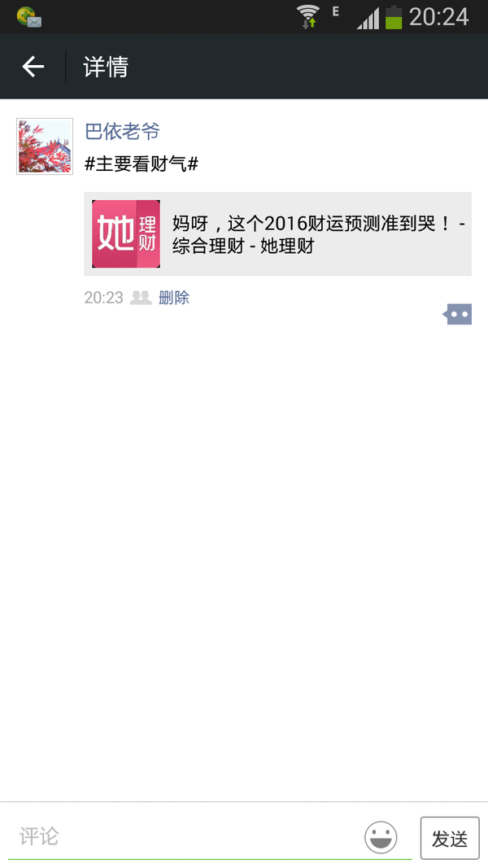Tap the 详情 header title
Screen dimensions: 488x868
click(x=106, y=67)
